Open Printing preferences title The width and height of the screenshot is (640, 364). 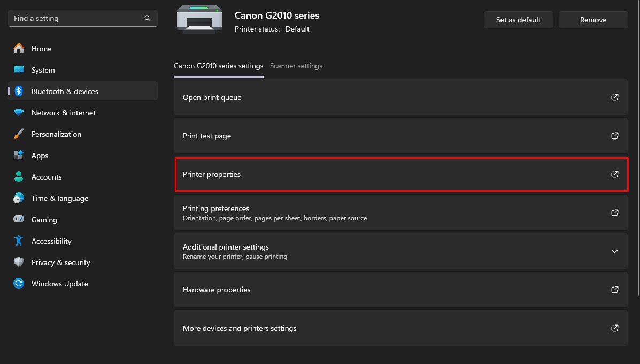[x=216, y=208]
